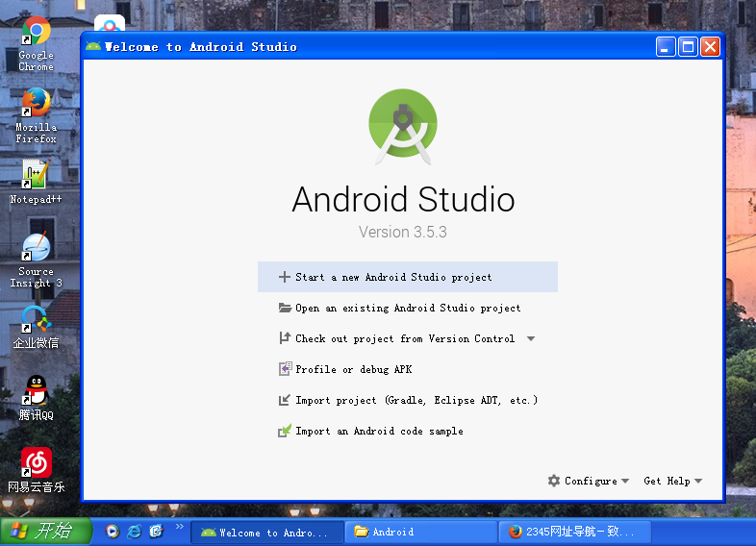Click the folder icon beside Open existing project
The width and height of the screenshot is (756, 546).
coord(285,308)
